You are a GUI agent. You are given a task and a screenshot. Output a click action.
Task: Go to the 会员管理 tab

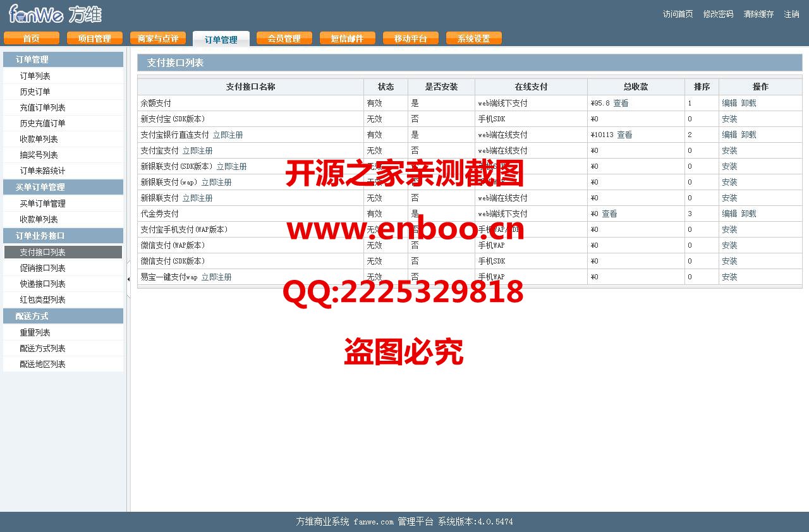(x=284, y=39)
